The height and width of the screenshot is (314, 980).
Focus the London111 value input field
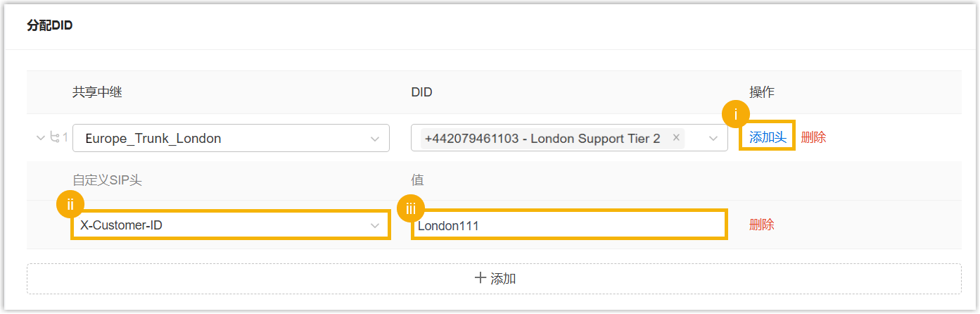coord(568,225)
